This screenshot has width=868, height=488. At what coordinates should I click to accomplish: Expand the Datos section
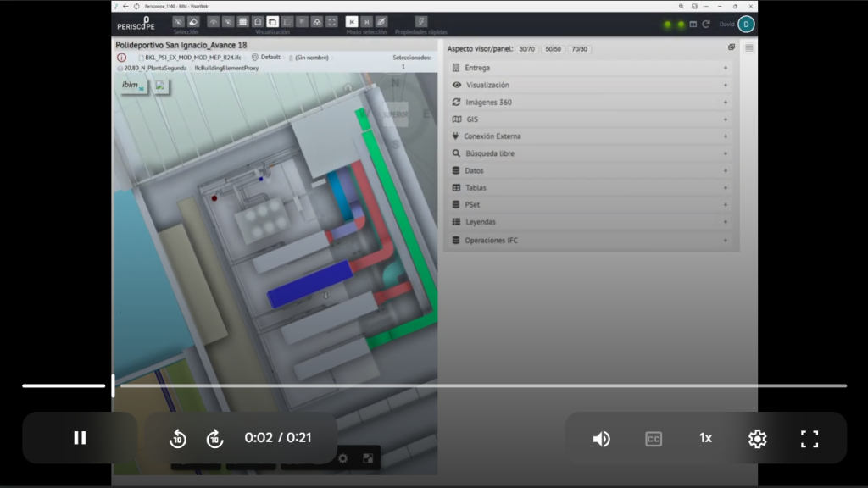click(x=591, y=170)
